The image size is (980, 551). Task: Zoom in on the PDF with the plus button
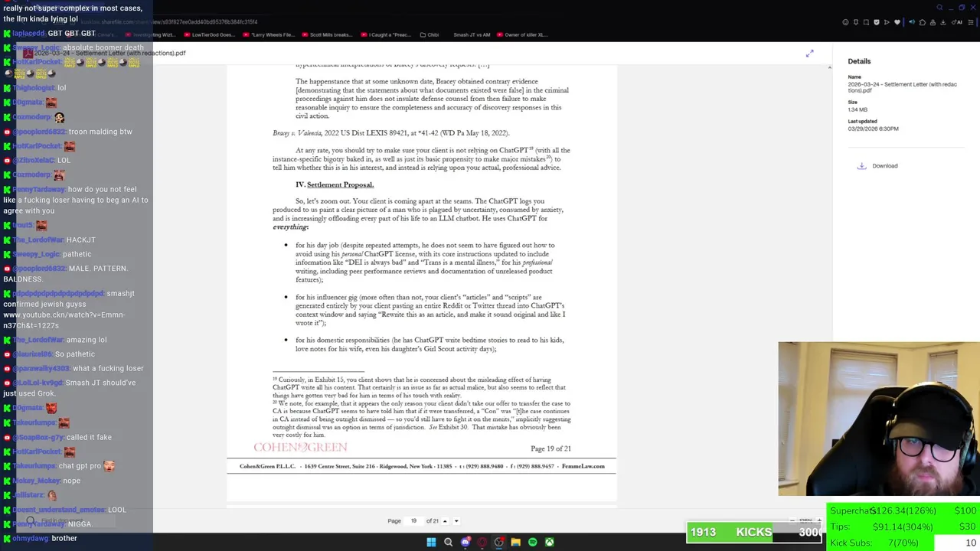[x=819, y=520]
